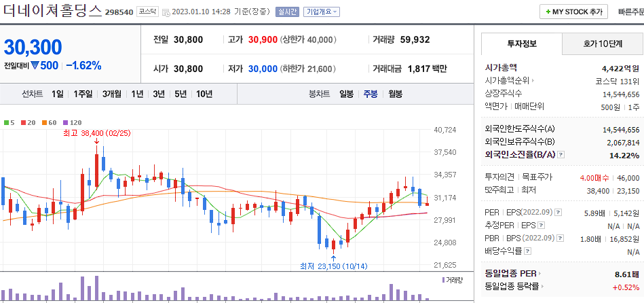Click the help icon next to 추정PER EPS

coord(542,226)
